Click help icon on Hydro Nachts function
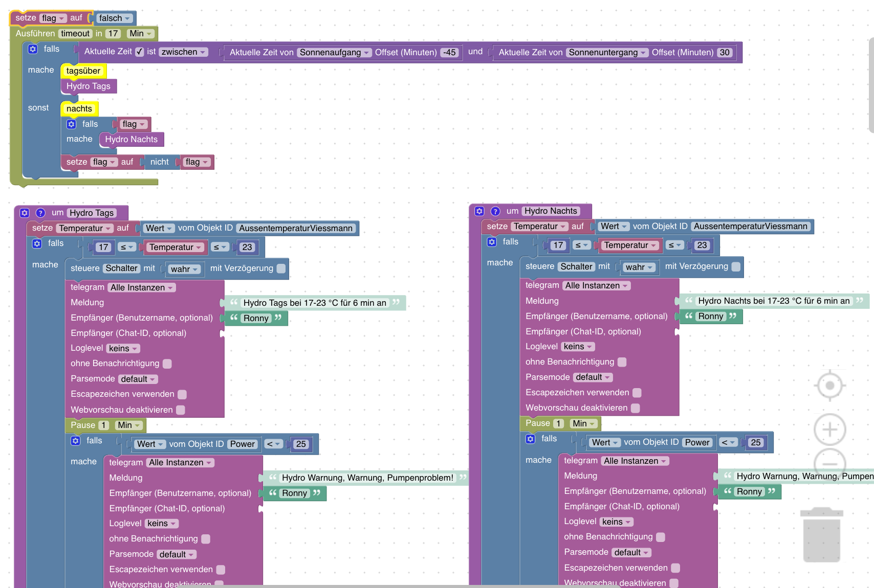Screen dimensions: 874x588 495,211
